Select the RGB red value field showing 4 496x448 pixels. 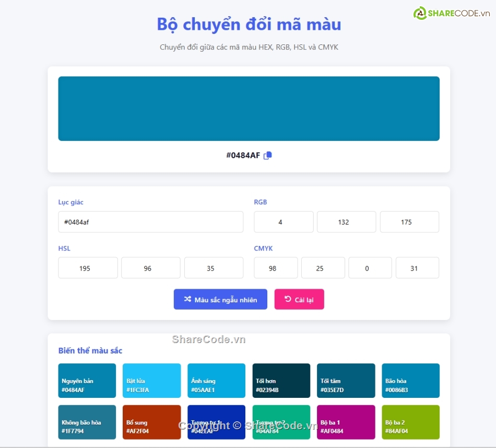tap(284, 221)
